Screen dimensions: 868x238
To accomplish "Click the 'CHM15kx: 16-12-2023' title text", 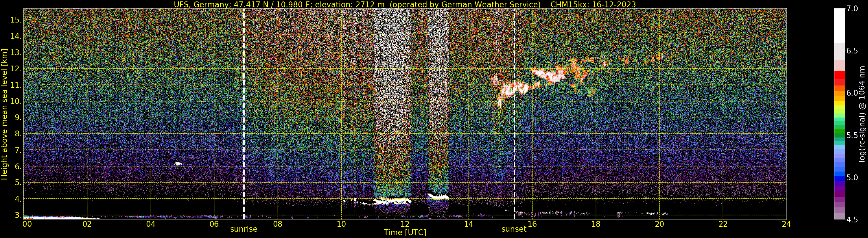I will [593, 4].
